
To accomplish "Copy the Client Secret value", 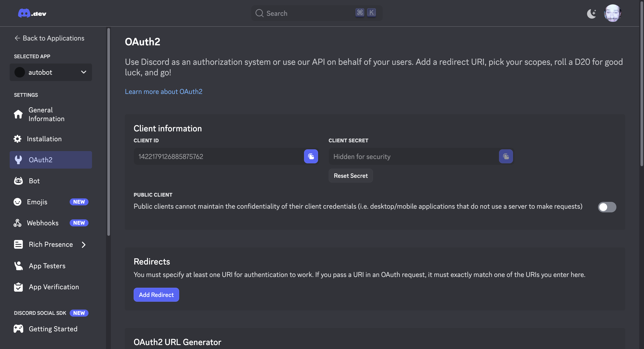I will coord(506,156).
